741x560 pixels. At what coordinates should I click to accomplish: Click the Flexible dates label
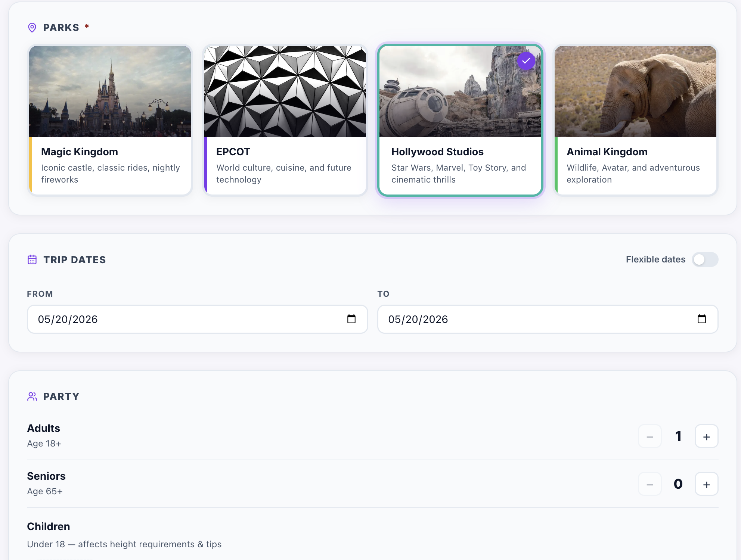[655, 259]
